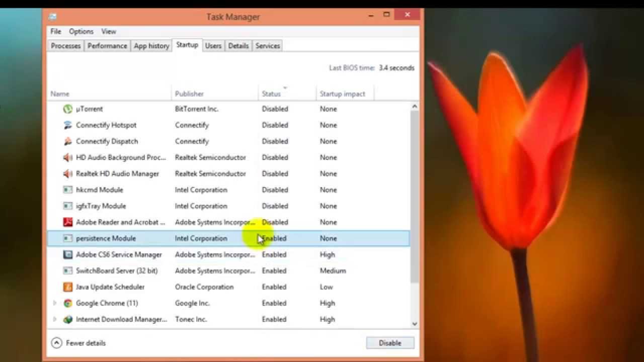
Task: Click the Task Manager title bar icon
Action: [x=53, y=17]
